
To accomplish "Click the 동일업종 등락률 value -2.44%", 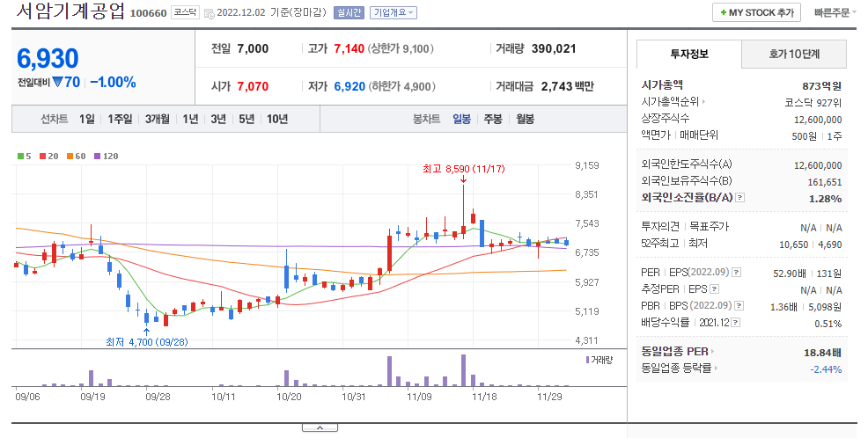I will click(827, 369).
